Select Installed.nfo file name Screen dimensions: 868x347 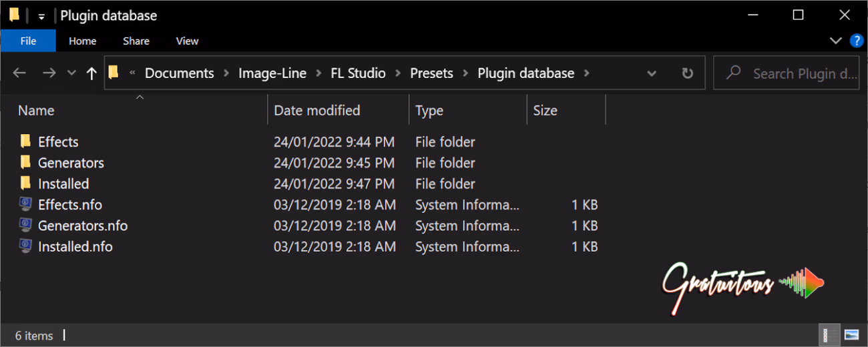point(75,246)
